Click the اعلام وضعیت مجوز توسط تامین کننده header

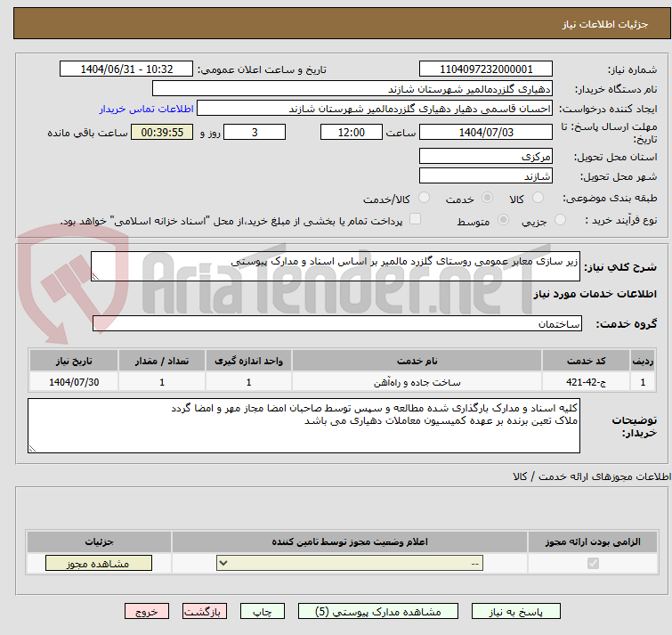coord(350,541)
